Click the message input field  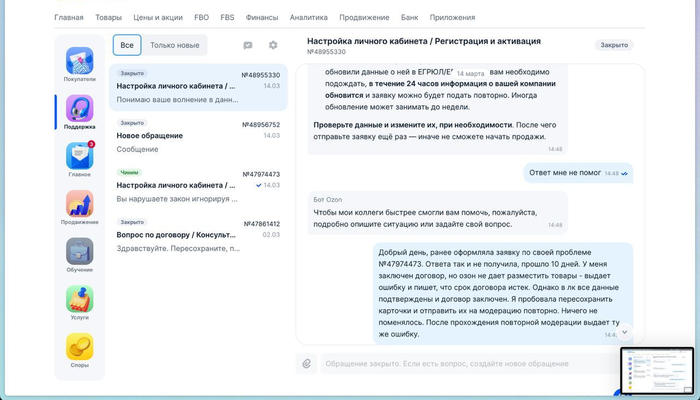point(460,362)
